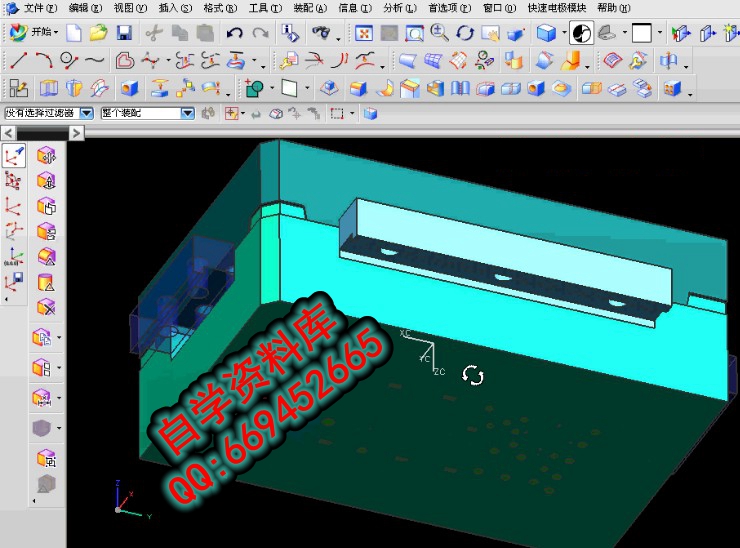Select the Rotate view tool
The width and height of the screenshot is (740, 548).
coord(465,33)
